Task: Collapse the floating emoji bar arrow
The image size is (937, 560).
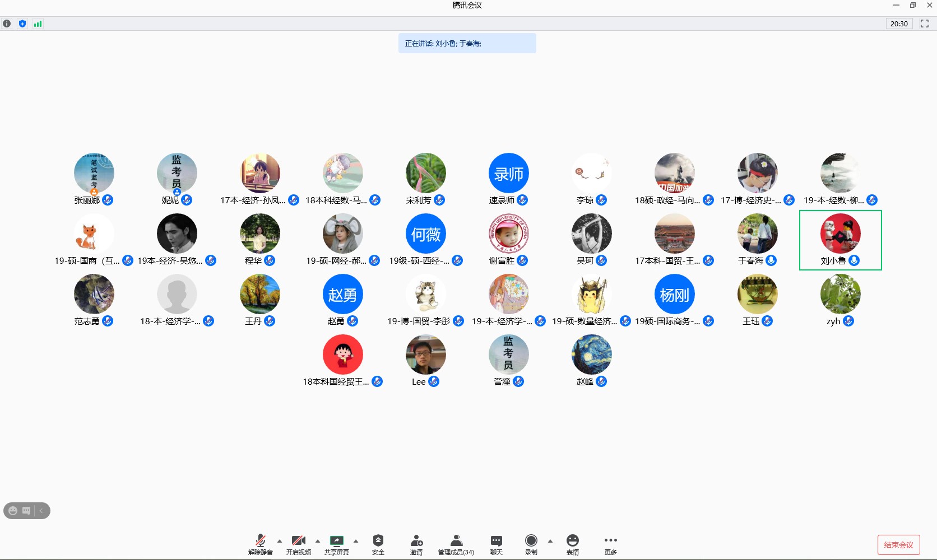Action: click(x=41, y=511)
